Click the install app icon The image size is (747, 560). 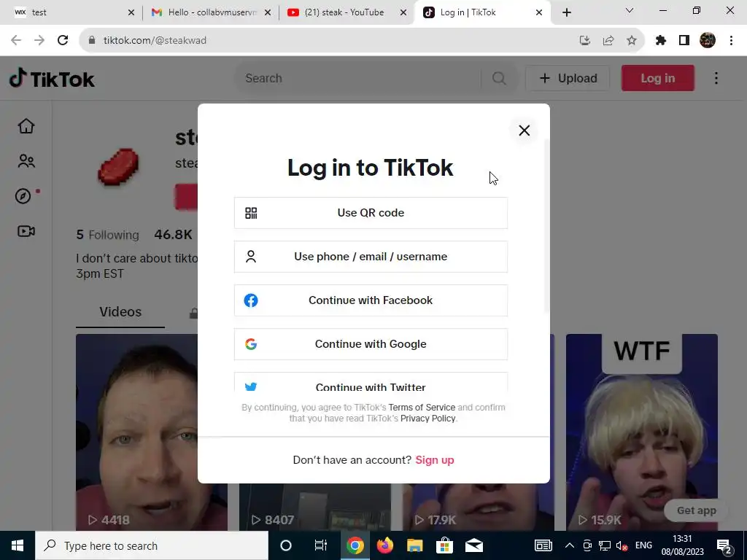pos(585,41)
